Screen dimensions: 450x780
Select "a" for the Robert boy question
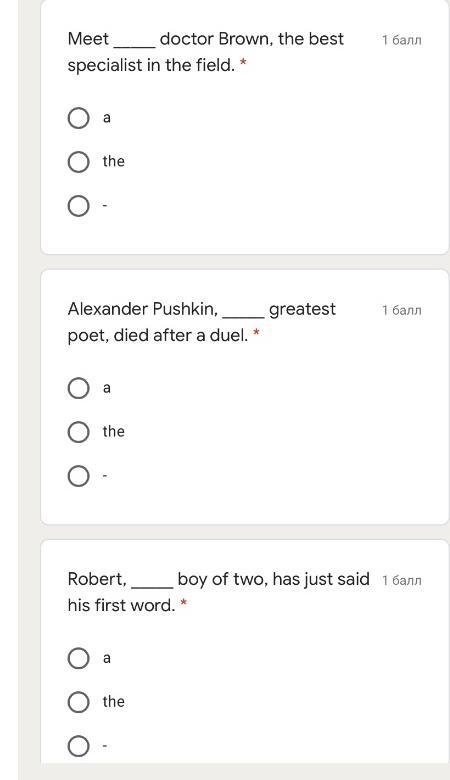coord(78,658)
